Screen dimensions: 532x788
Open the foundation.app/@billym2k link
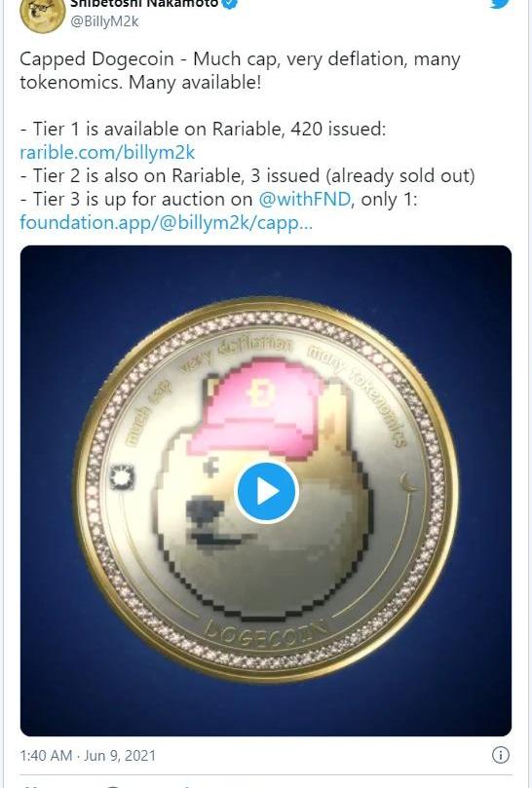(x=166, y=222)
